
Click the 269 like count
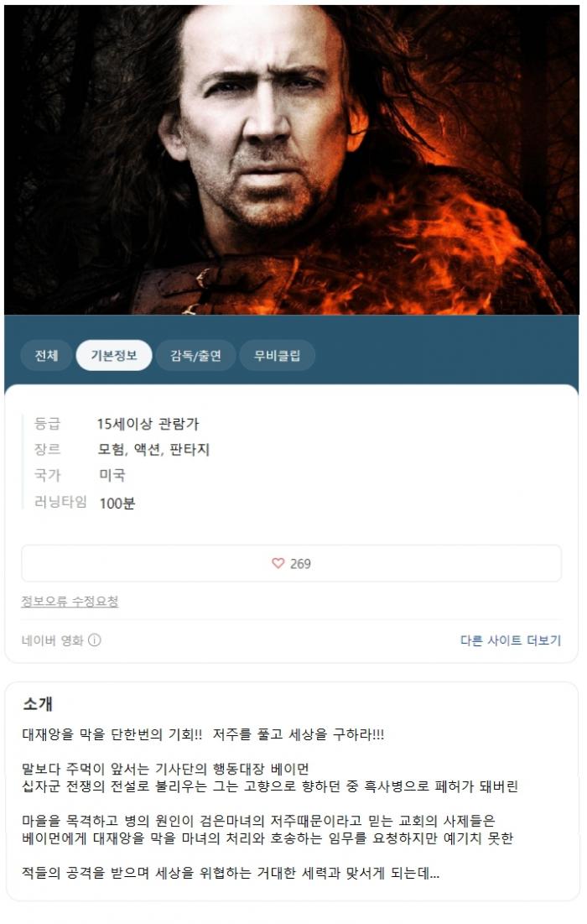(x=300, y=564)
